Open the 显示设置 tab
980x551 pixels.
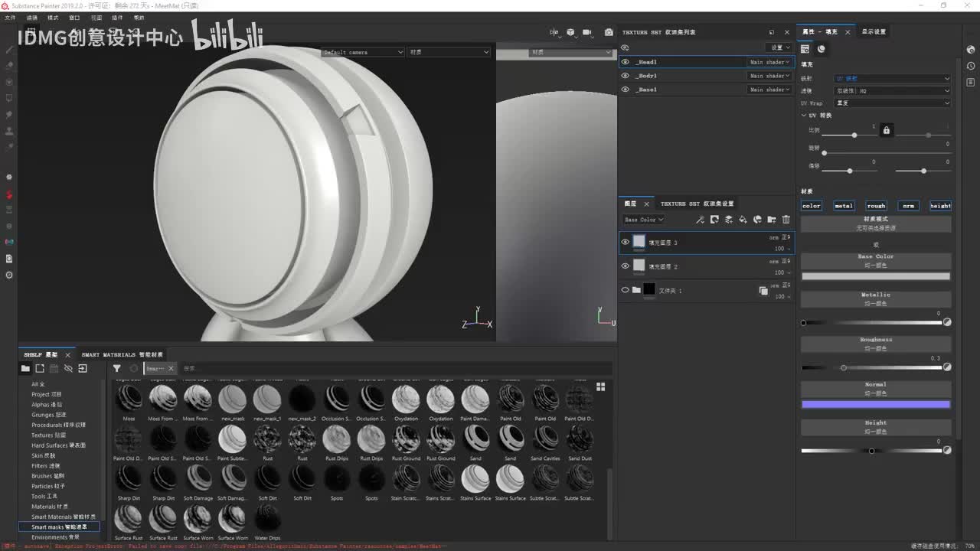[874, 31]
